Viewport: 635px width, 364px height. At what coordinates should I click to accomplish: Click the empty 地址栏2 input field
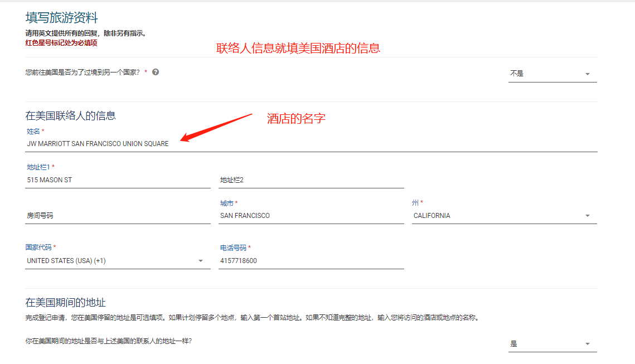coord(311,180)
